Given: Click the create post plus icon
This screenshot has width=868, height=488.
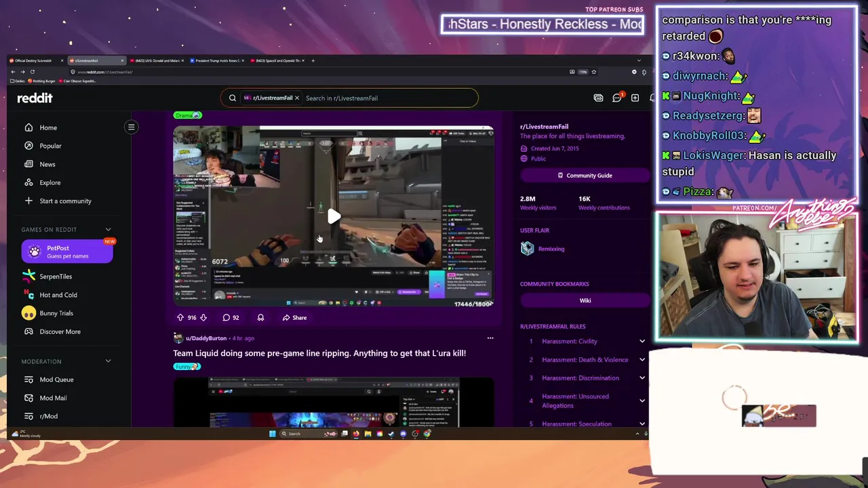Looking at the screenshot, I should click(635, 98).
